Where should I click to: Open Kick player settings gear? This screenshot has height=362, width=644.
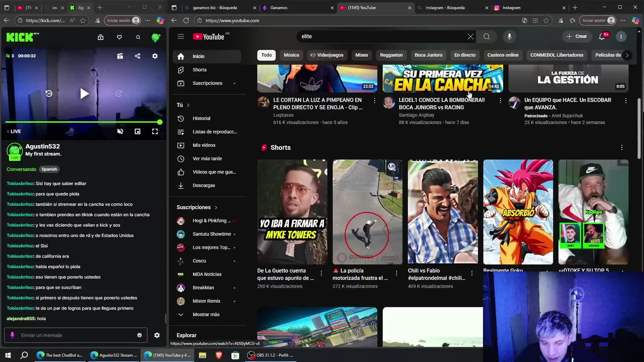point(155,56)
